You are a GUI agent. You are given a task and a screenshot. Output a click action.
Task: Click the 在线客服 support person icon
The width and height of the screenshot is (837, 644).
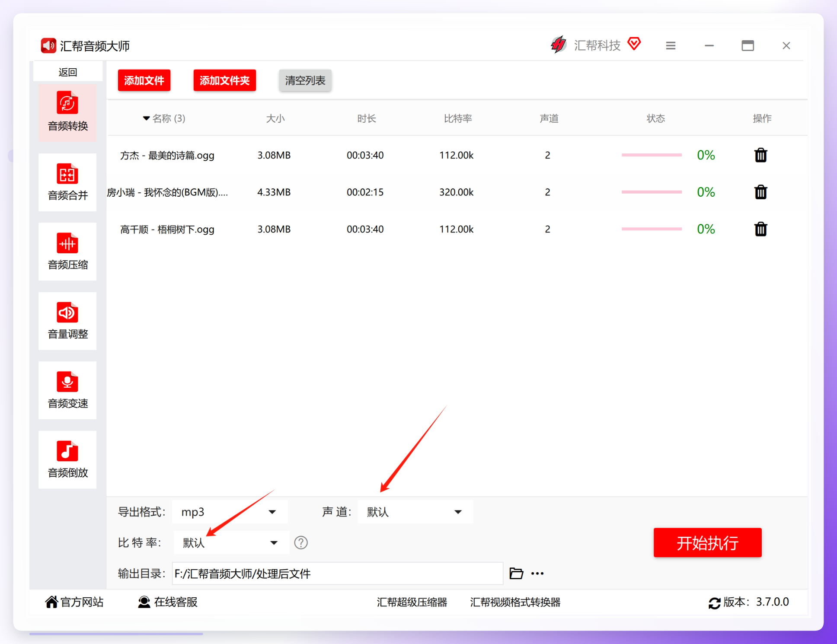click(144, 602)
